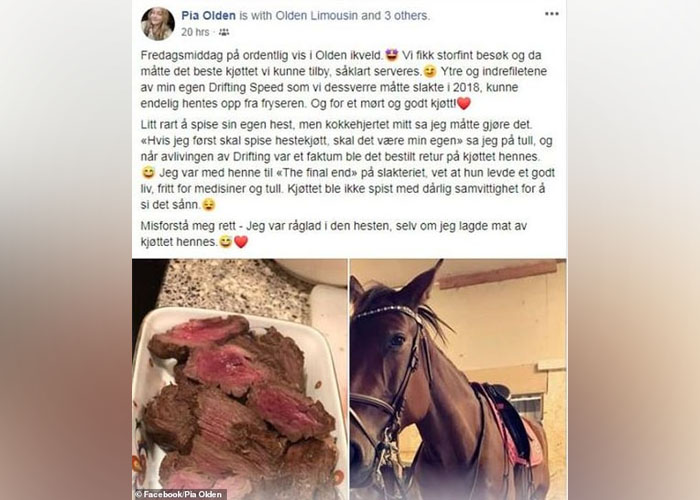The height and width of the screenshot is (500, 700).
Task: Open the brown horse photo thumbnail
Action: [x=458, y=379]
